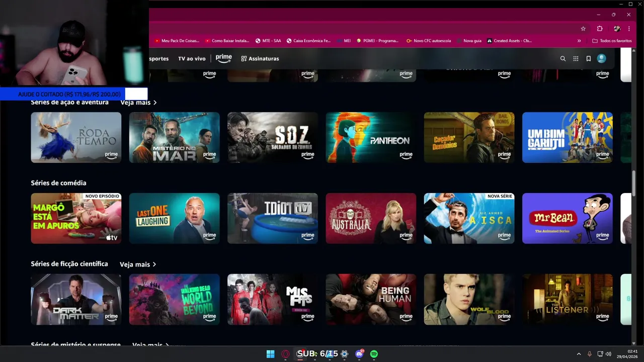Open Prime Video search
This screenshot has width=644, height=362.
point(563,59)
